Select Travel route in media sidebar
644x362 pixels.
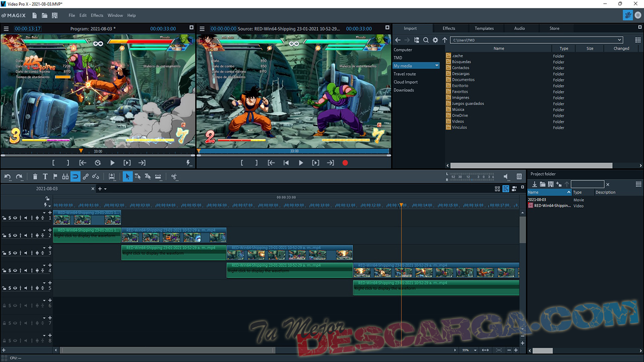click(405, 74)
